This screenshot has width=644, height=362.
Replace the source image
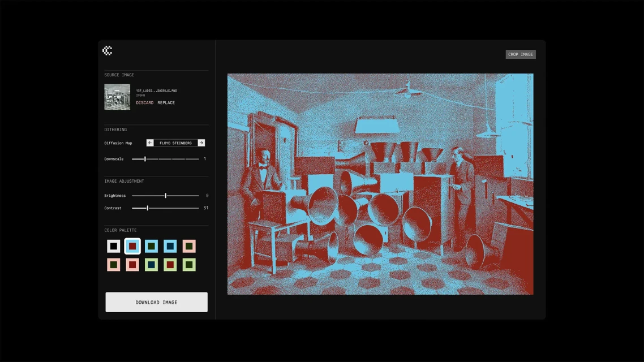click(166, 103)
